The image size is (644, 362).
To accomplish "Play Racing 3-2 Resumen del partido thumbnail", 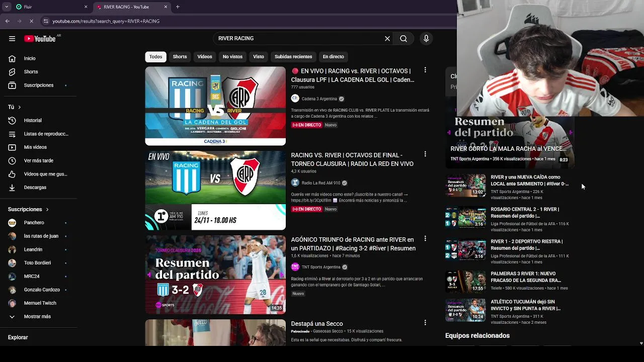I will (x=215, y=275).
